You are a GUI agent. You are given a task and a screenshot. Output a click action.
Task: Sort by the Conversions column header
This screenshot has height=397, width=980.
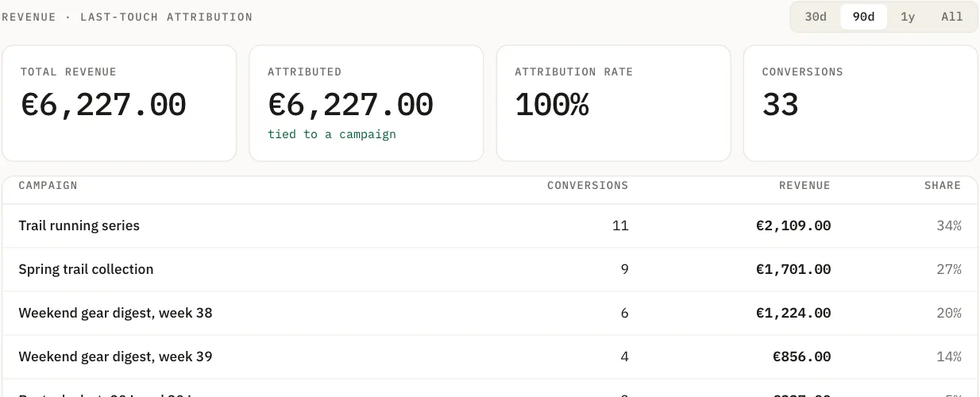click(588, 185)
